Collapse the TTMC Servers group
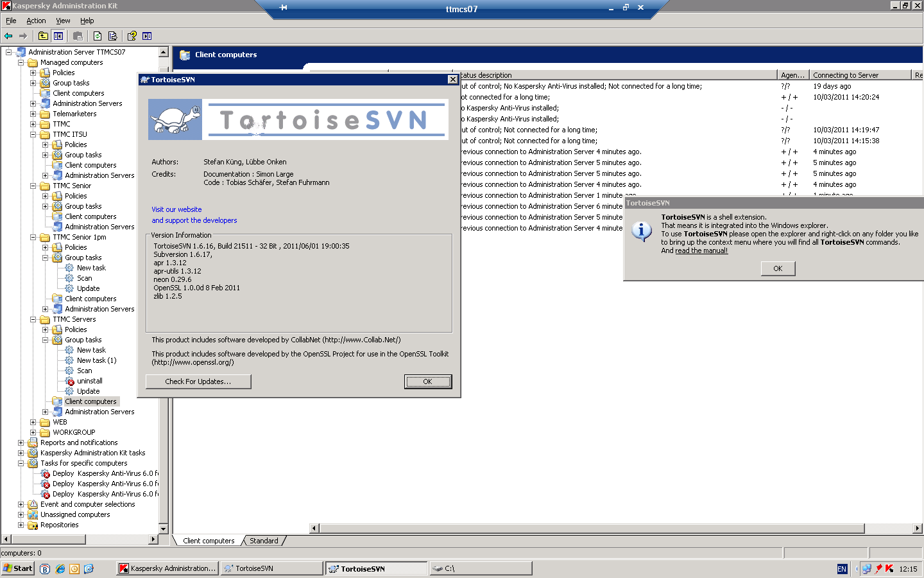Viewport: 924px width, 578px height. [33, 319]
